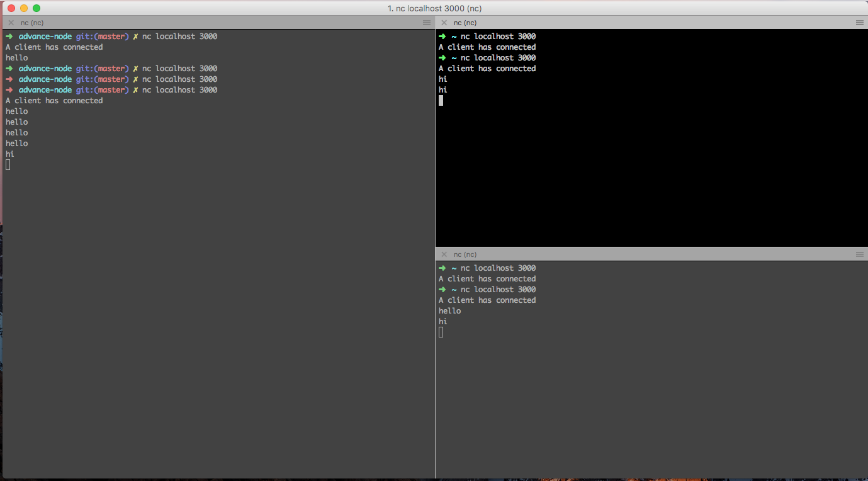Click the last "hi" line in the left pane

click(10, 154)
